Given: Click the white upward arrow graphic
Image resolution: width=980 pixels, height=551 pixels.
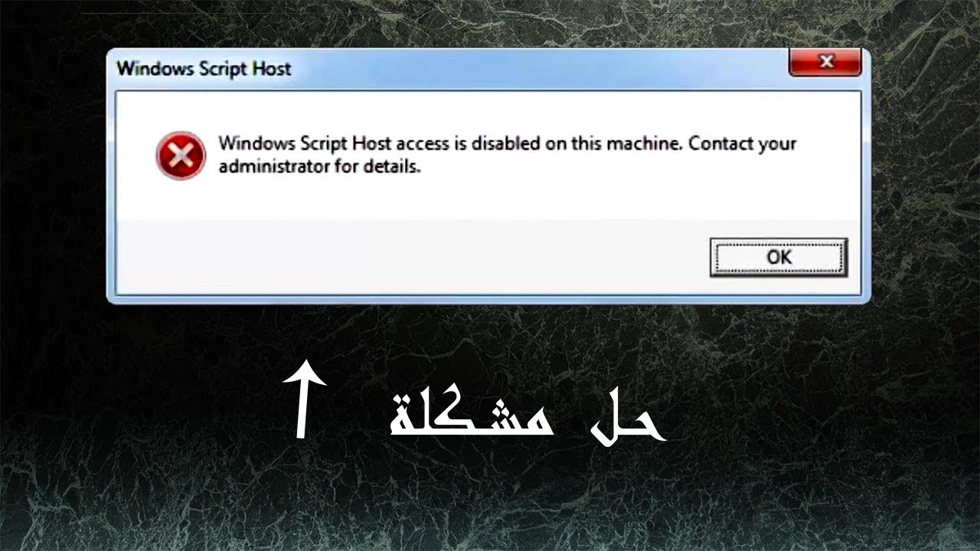Looking at the screenshot, I should [x=304, y=398].
